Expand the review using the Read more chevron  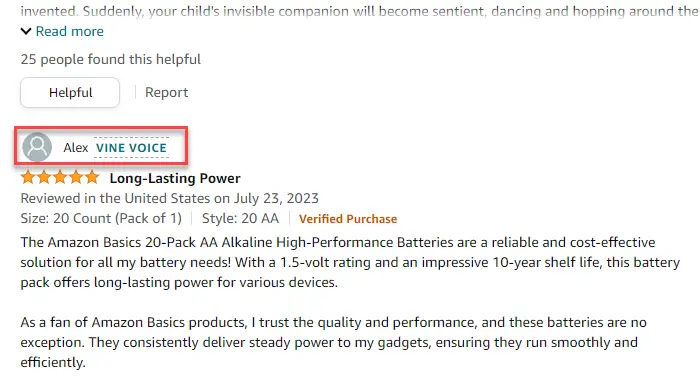(26, 31)
